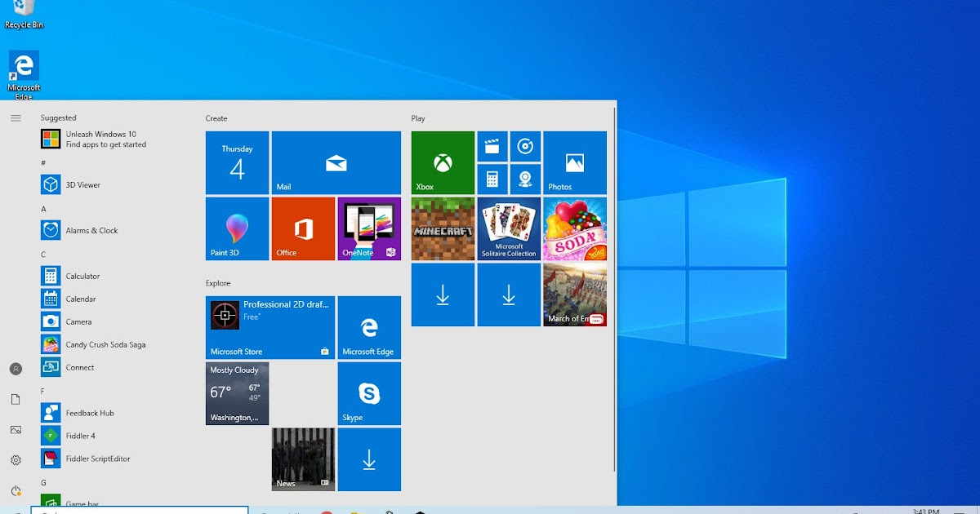This screenshot has height=514, width=980.
Task: Open the Photos tile
Action: point(575,162)
